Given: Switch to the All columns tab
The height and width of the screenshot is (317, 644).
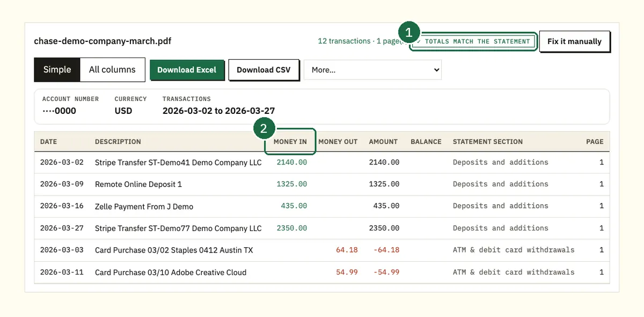Looking at the screenshot, I should pyautogui.click(x=112, y=70).
